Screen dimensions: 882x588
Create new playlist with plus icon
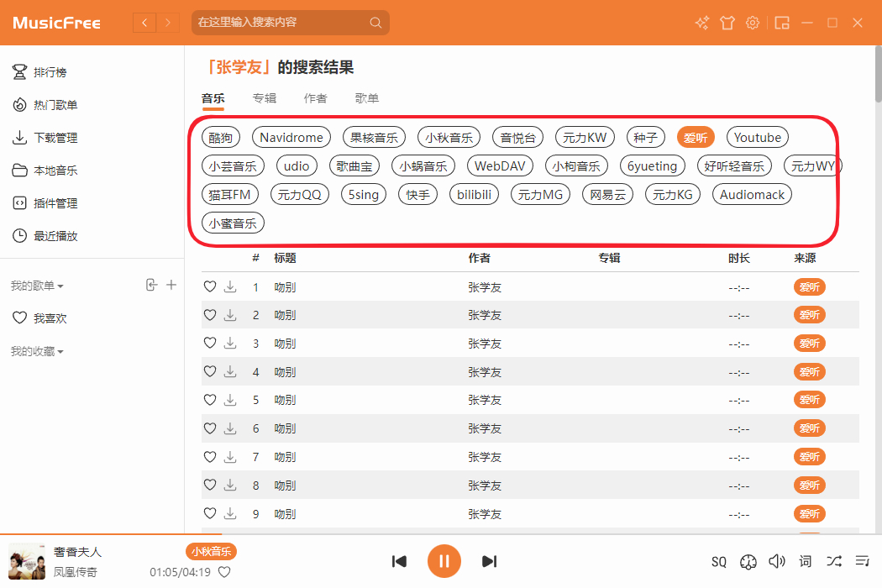(171, 286)
